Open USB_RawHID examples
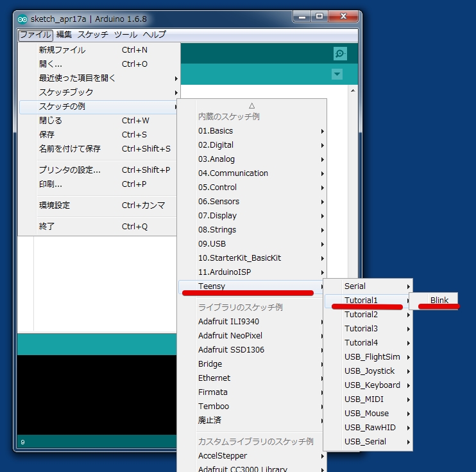 point(368,428)
